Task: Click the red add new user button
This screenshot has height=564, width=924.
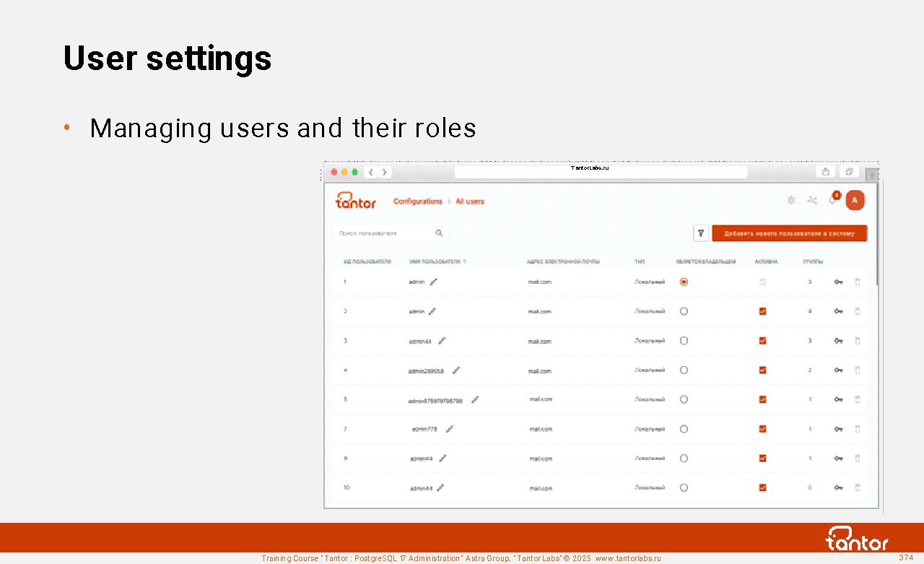Action: [x=789, y=233]
